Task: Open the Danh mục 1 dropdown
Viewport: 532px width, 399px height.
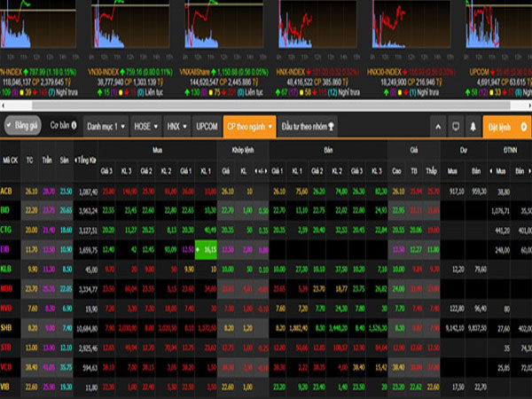Action: click(106, 127)
